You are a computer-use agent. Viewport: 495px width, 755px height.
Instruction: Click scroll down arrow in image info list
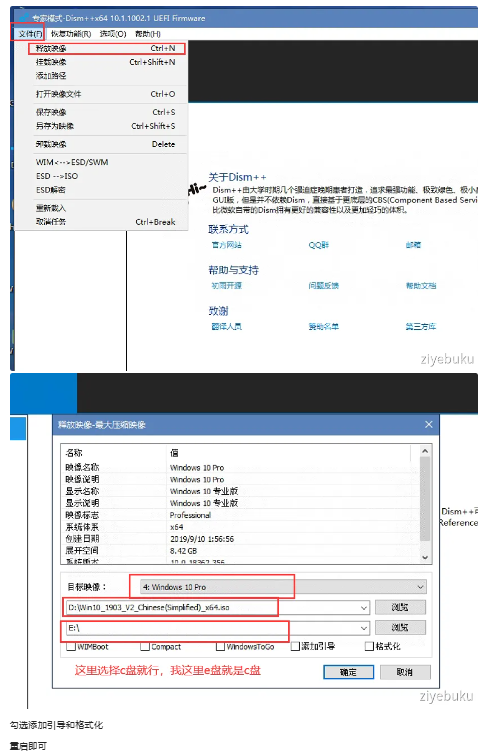tap(425, 557)
